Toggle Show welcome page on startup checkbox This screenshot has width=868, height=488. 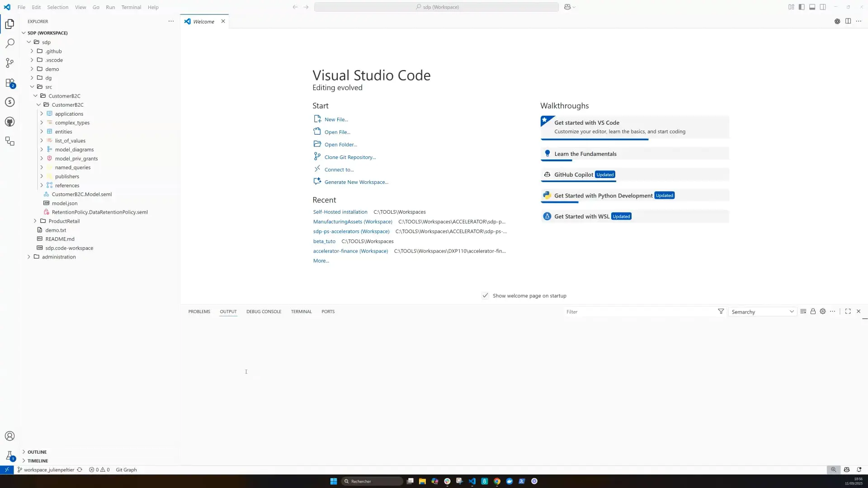point(485,296)
